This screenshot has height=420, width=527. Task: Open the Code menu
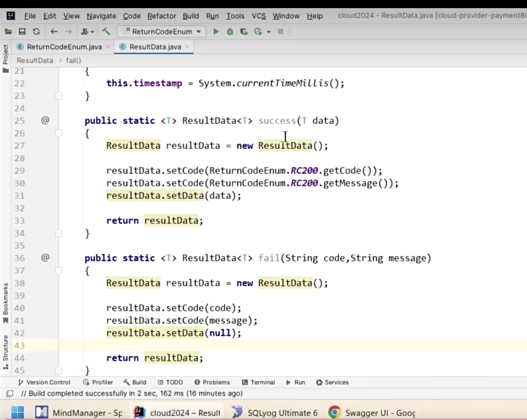coord(132,16)
